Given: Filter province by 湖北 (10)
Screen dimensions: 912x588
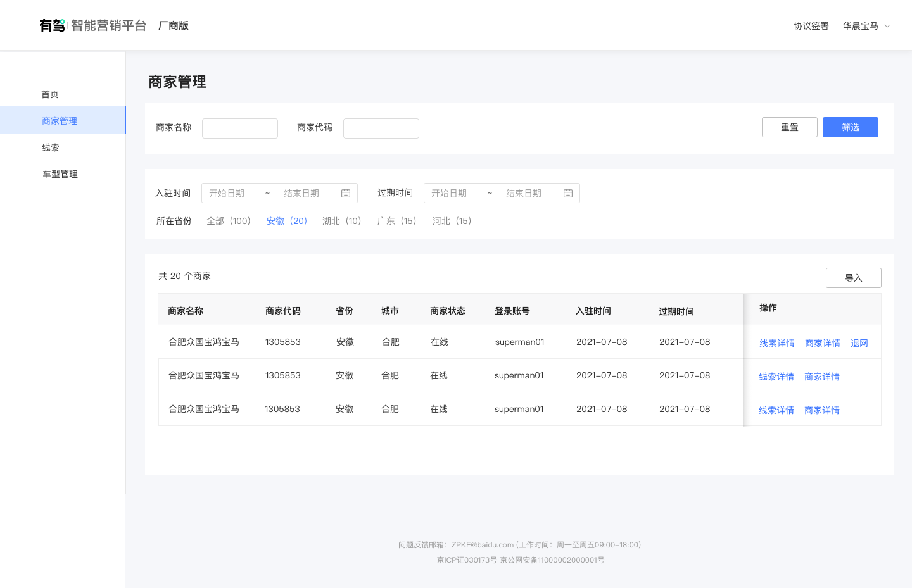Looking at the screenshot, I should click(x=341, y=221).
